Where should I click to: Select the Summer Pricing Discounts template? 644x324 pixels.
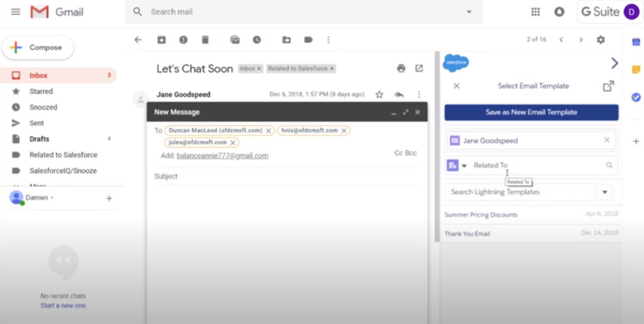[481, 215]
